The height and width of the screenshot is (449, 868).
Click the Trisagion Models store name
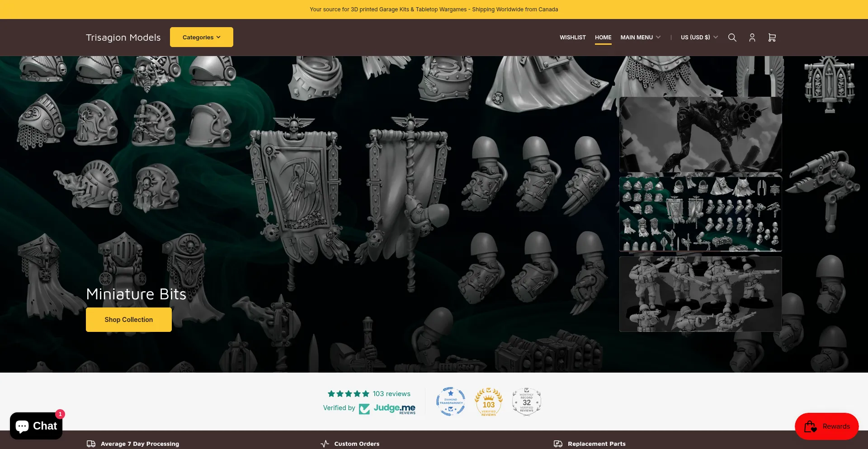pos(123,38)
